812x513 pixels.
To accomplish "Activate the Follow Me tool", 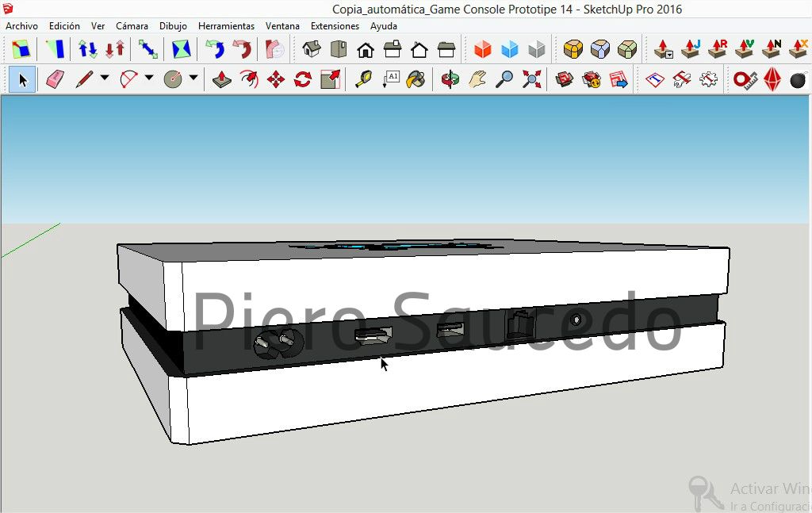I will (249, 79).
